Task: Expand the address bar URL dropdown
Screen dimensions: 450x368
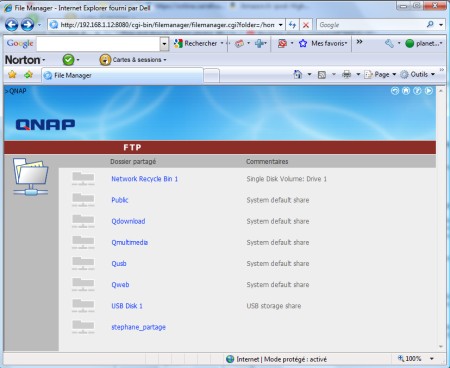Action: click(x=281, y=25)
